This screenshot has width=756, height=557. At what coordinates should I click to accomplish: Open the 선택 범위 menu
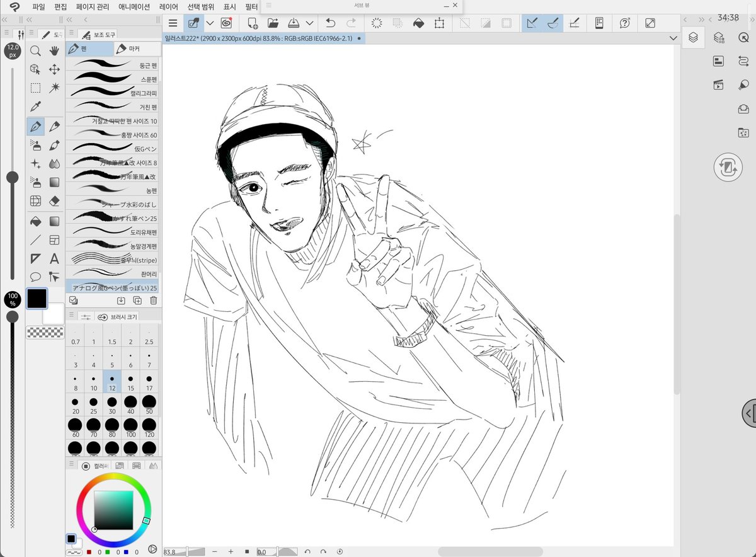pyautogui.click(x=201, y=6)
